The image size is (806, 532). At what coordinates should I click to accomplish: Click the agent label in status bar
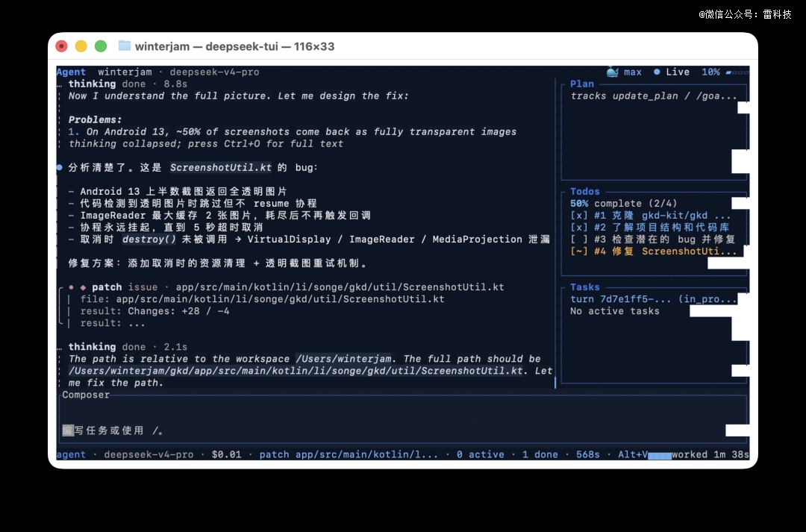(x=71, y=454)
